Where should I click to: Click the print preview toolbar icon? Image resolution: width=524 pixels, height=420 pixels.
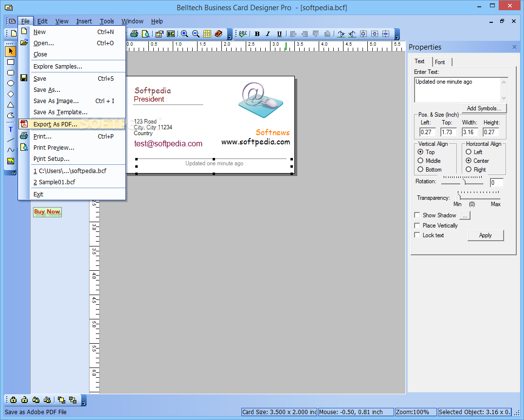145,34
